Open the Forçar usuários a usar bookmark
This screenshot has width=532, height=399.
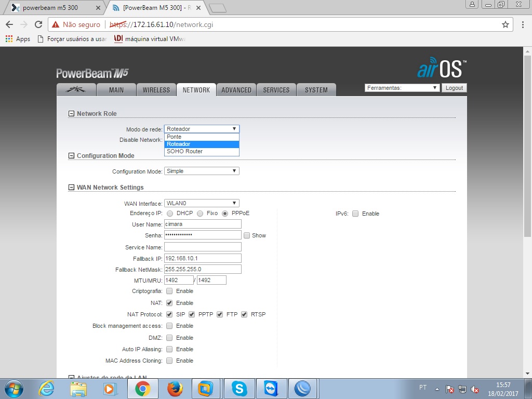[x=72, y=38]
